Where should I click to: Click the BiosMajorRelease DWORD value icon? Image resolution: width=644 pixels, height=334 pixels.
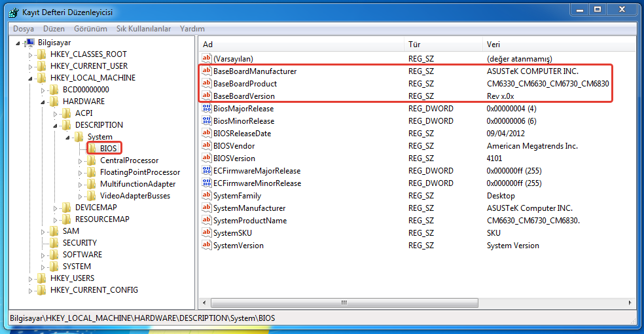[207, 109]
